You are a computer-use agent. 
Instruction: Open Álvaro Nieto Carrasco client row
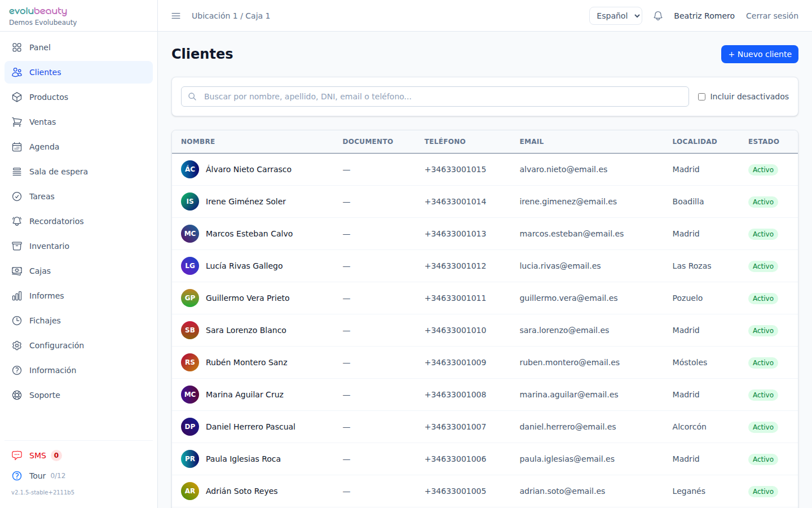[249, 169]
